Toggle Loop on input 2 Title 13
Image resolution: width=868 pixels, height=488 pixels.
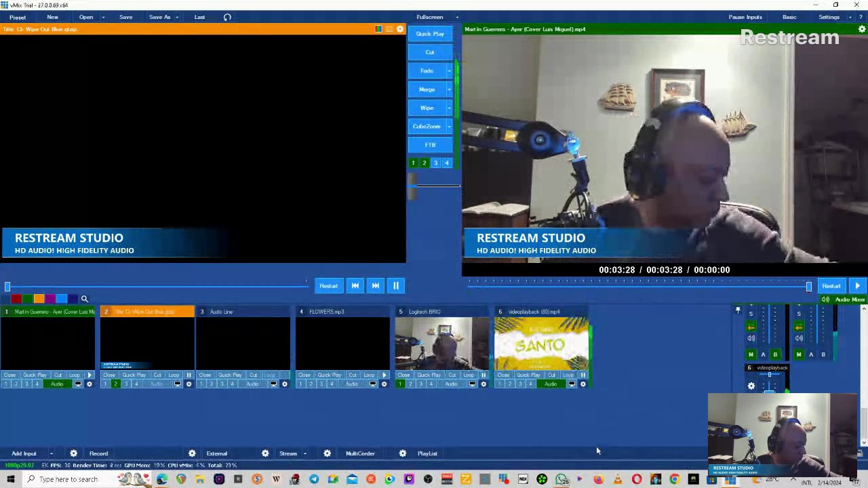tap(174, 375)
